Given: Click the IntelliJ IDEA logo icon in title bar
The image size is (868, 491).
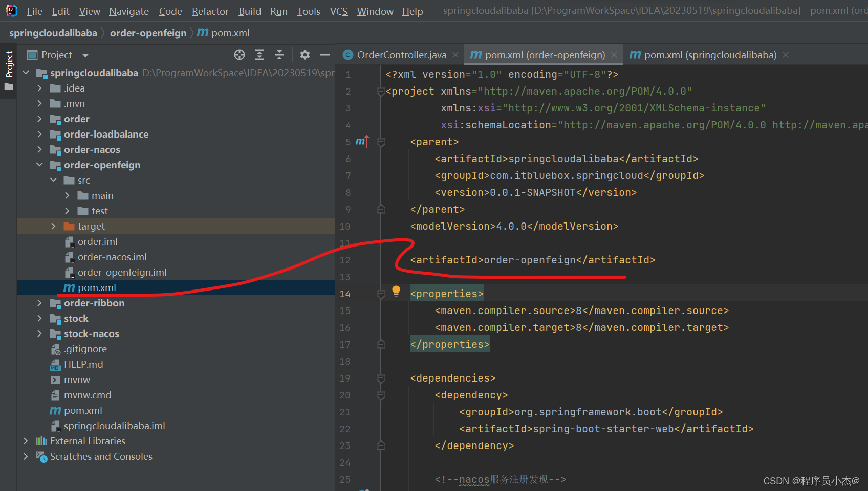Looking at the screenshot, I should (x=11, y=11).
